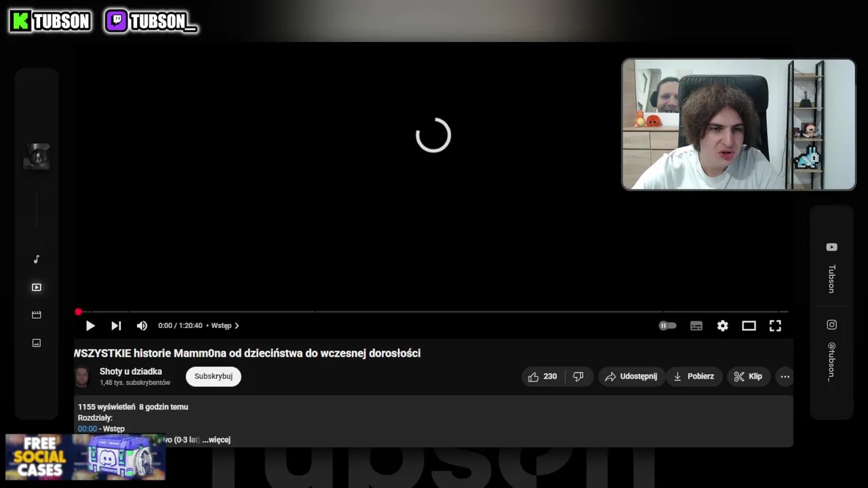Open the Shoty u dziadka channel name
The width and height of the screenshot is (868, 488).
pos(131,371)
